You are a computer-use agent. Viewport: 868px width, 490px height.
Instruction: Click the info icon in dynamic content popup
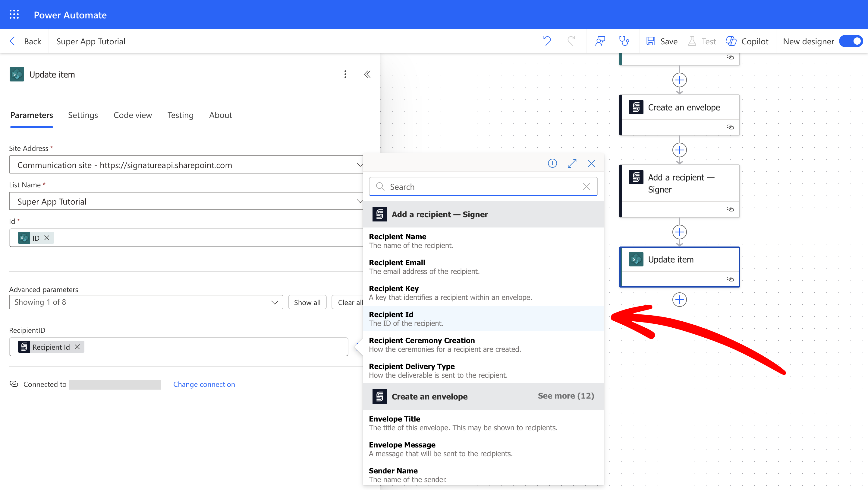tap(552, 164)
